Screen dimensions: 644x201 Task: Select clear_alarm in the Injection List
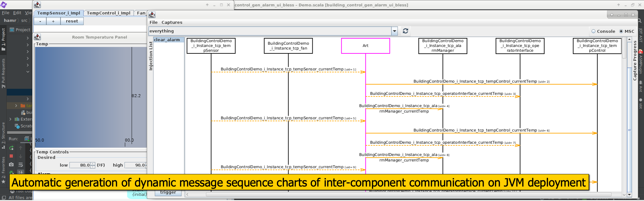167,40
